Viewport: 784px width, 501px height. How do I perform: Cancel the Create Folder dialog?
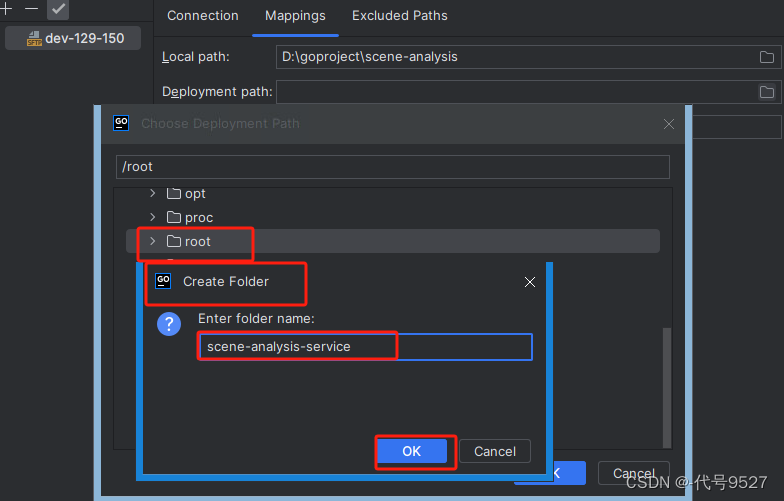pos(494,452)
